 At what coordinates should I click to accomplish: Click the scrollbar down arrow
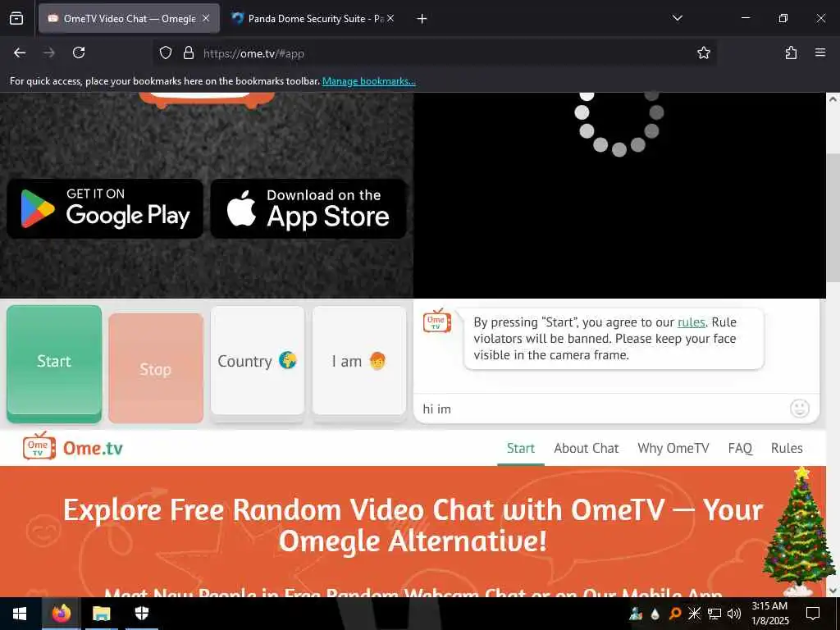click(x=833, y=591)
